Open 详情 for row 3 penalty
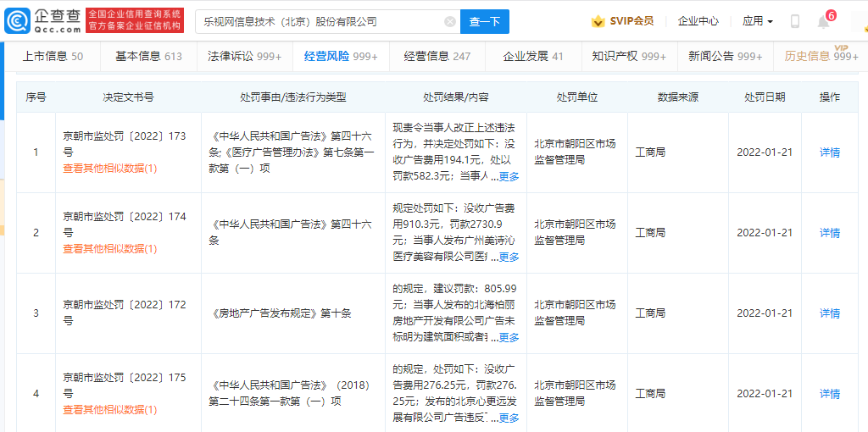 830,313
